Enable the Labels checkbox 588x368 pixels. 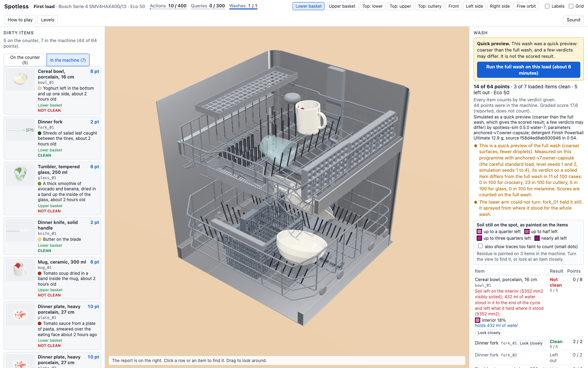coord(547,6)
